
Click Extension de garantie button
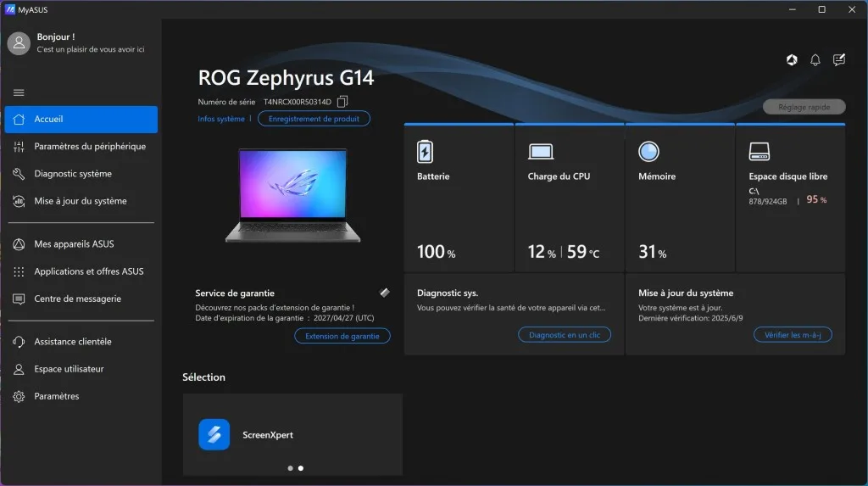342,336
